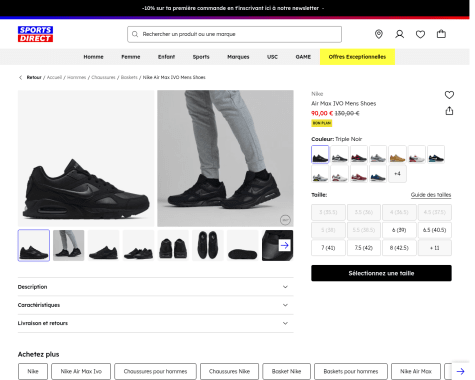This screenshot has height=380, width=475.
Task: Expand Livraison et retours section
Action: coord(156,323)
